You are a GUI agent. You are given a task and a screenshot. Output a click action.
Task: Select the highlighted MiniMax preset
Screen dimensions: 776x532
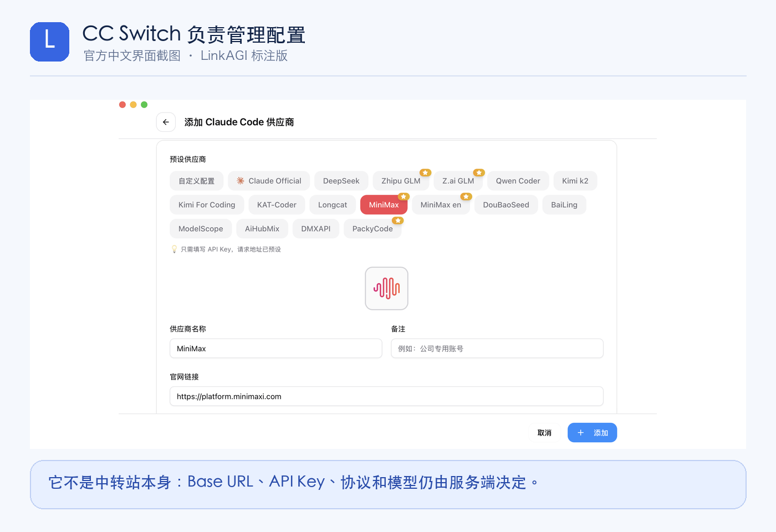[x=384, y=204]
